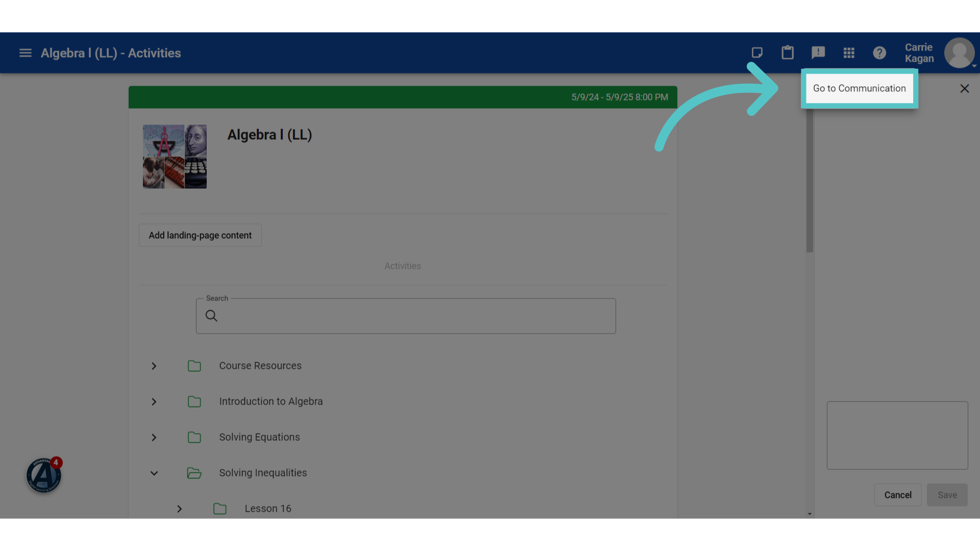Click the search magnifier icon
The height and width of the screenshot is (551, 980).
click(211, 316)
